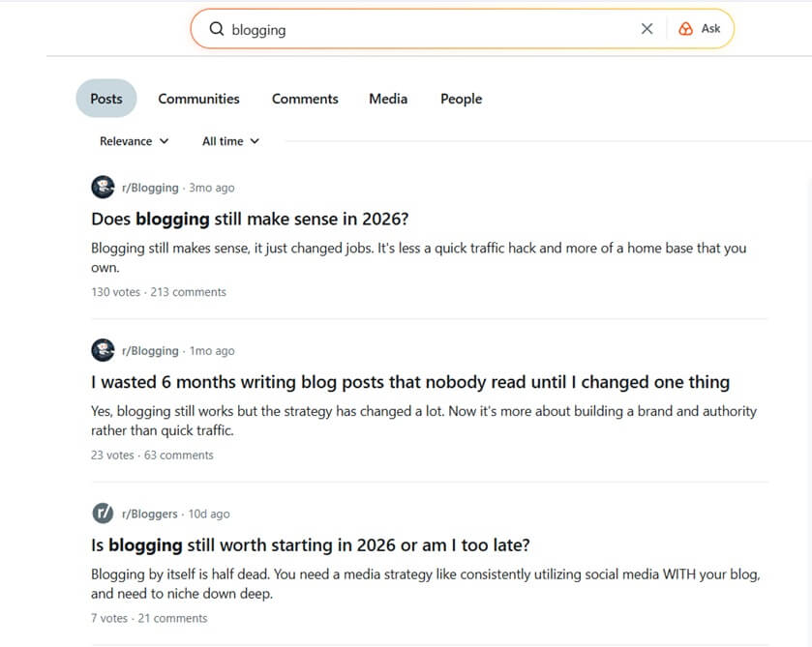Open the r/Blogging avatar on the 1mo ago post
This screenshot has width=812, height=647.
[103, 350]
